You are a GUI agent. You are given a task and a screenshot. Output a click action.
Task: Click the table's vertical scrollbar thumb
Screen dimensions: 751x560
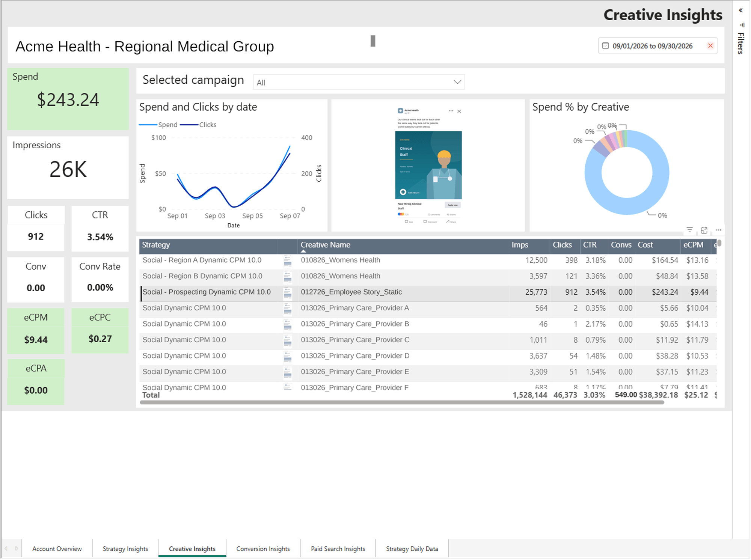pos(719,243)
